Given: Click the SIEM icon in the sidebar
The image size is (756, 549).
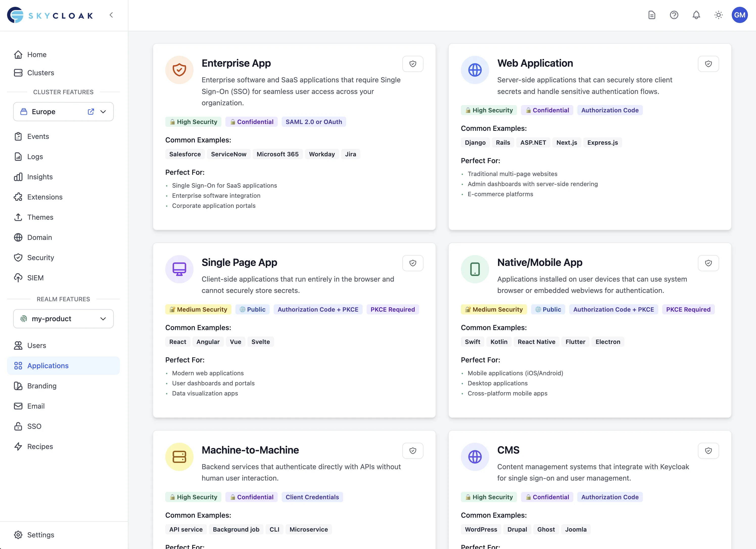Looking at the screenshot, I should (x=18, y=278).
